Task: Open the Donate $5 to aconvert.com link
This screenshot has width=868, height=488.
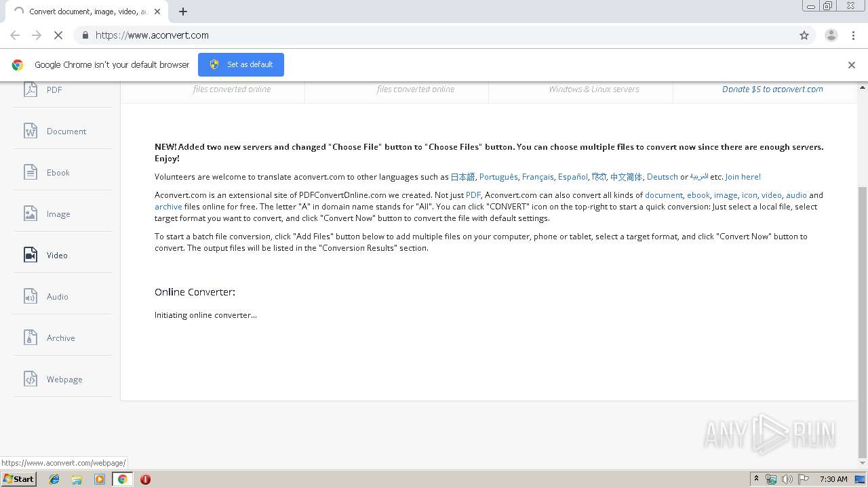Action: coord(772,89)
